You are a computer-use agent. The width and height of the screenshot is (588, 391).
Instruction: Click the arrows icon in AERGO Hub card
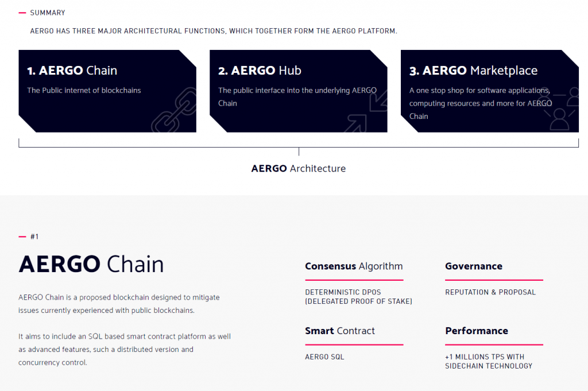coord(366,112)
